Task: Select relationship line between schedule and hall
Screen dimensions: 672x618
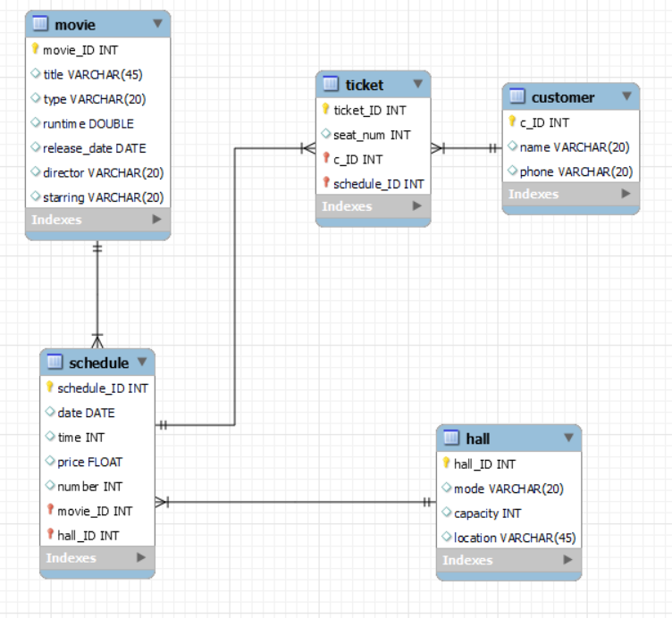Action: click(x=296, y=502)
